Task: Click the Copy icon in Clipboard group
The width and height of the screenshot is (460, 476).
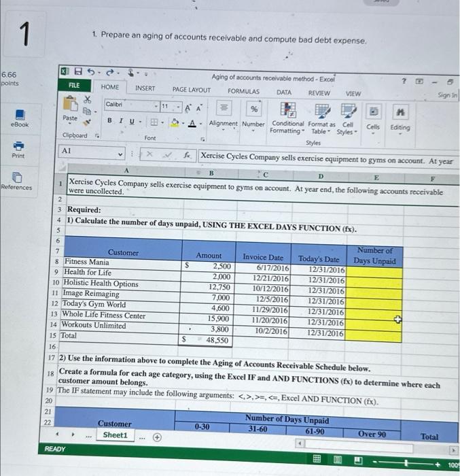Action: pos(87,111)
